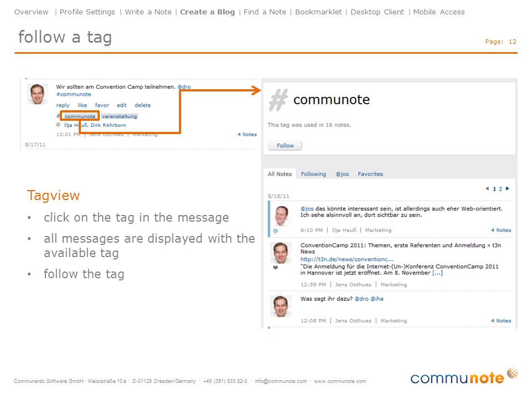
Task: Click Jens Osthues avatar in the 12:08 PM note
Action: click(281, 306)
